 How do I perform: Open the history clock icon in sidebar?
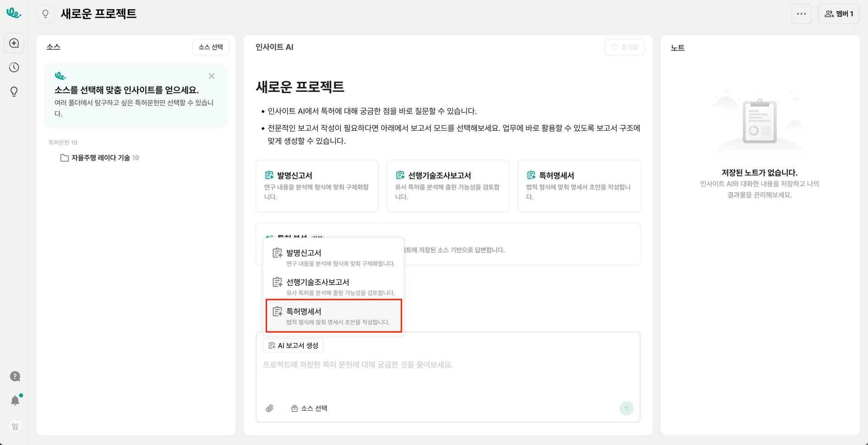click(x=14, y=67)
